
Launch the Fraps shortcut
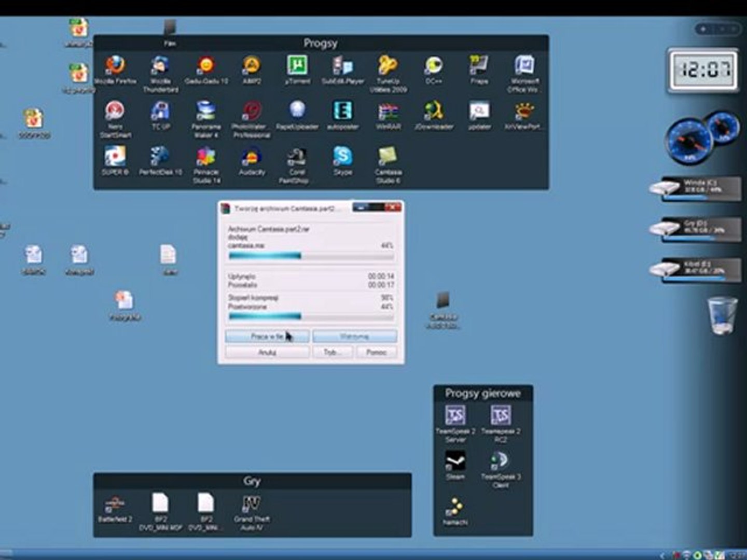[479, 70]
